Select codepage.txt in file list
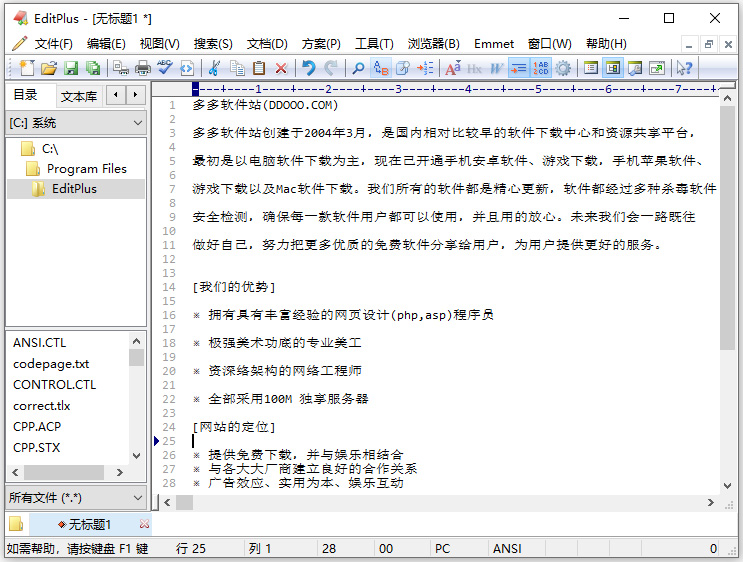Image resolution: width=743 pixels, height=562 pixels. (51, 363)
